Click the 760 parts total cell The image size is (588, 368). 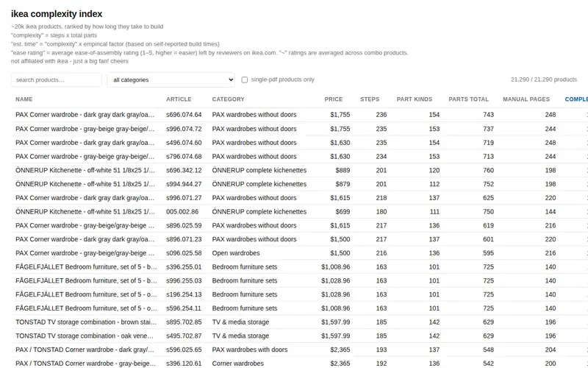click(x=488, y=170)
